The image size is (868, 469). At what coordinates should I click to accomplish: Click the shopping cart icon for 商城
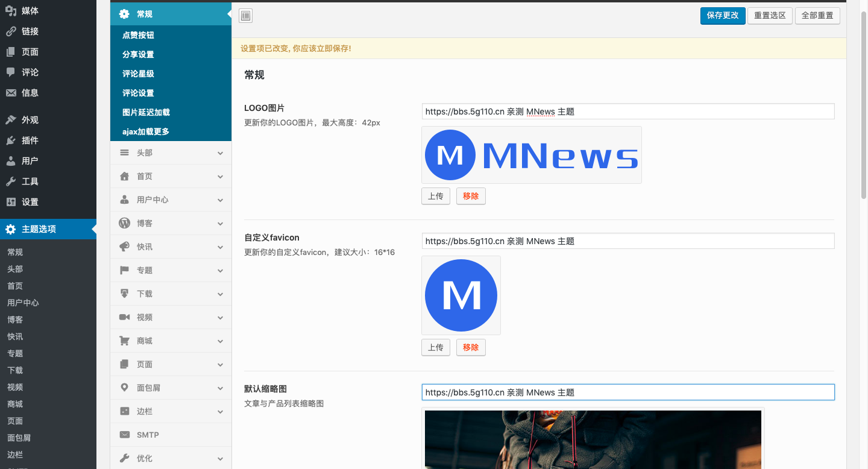(125, 341)
